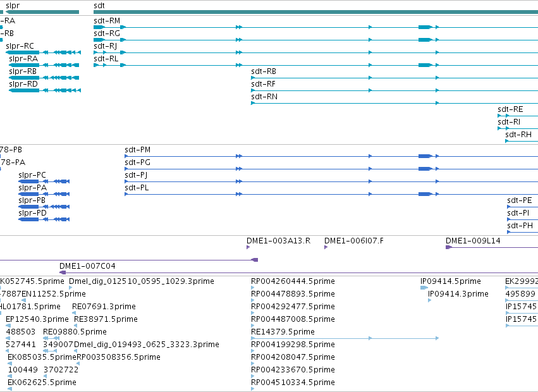Click the sdt-RN transcript label

[264, 97]
